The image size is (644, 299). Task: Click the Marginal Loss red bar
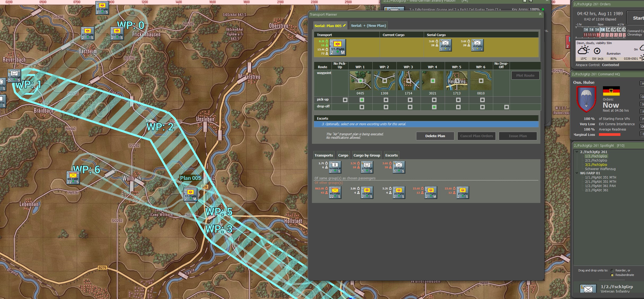[x=610, y=135]
